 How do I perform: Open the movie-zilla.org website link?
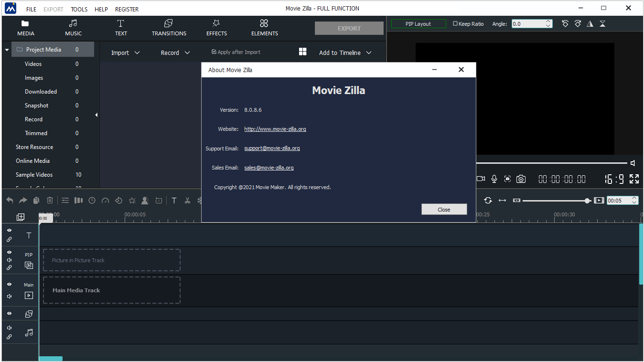[x=275, y=129]
